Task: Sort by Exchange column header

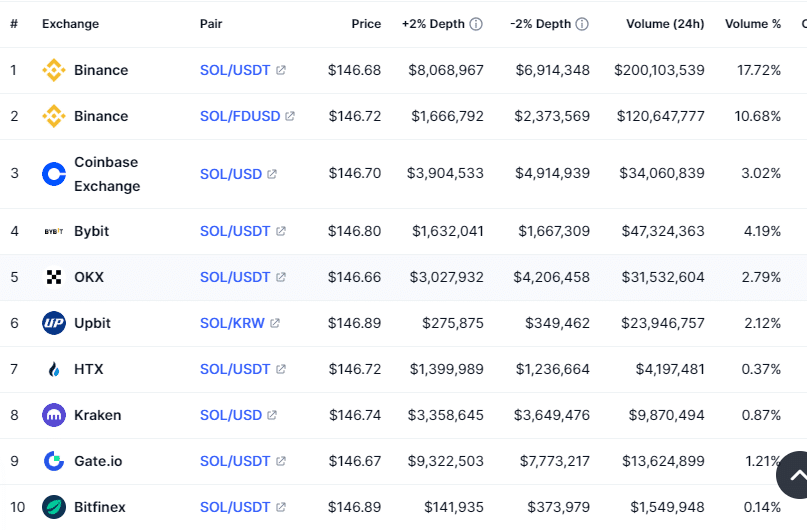Action: 71,24
